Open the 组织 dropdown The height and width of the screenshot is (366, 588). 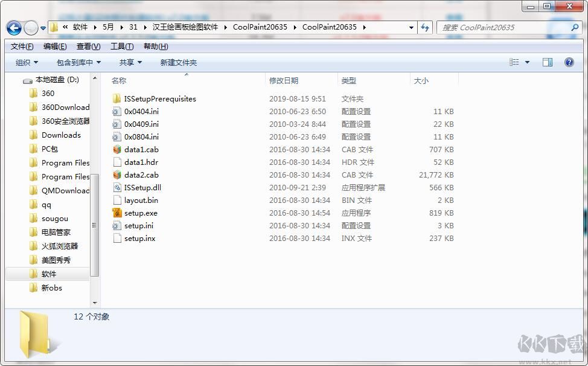coord(27,62)
